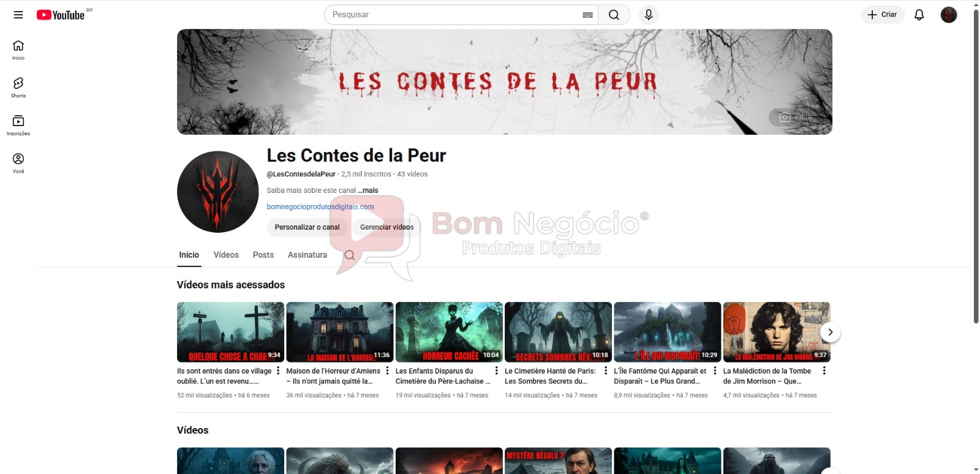Expand channel description with ...mais
Image resolution: width=980 pixels, height=474 pixels.
[368, 190]
